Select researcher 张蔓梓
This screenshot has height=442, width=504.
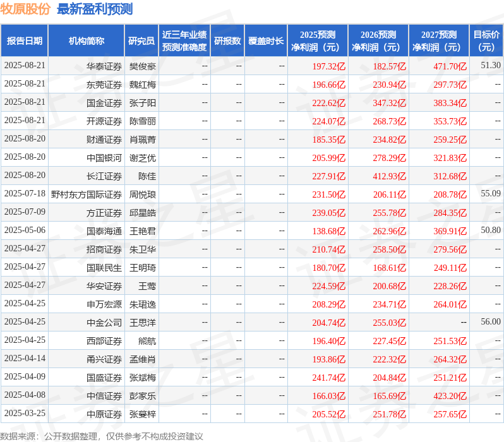pyautogui.click(x=143, y=414)
